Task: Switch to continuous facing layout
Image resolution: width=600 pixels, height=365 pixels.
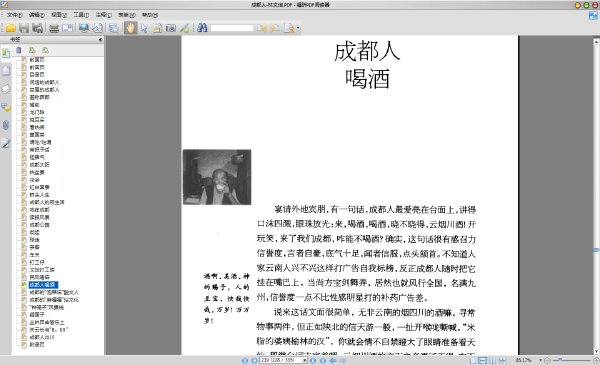Action: coord(502,360)
